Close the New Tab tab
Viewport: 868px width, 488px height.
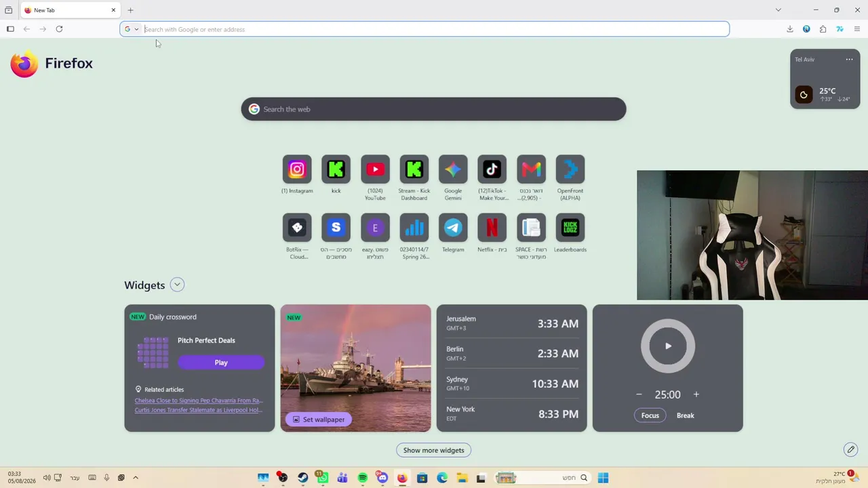(113, 10)
